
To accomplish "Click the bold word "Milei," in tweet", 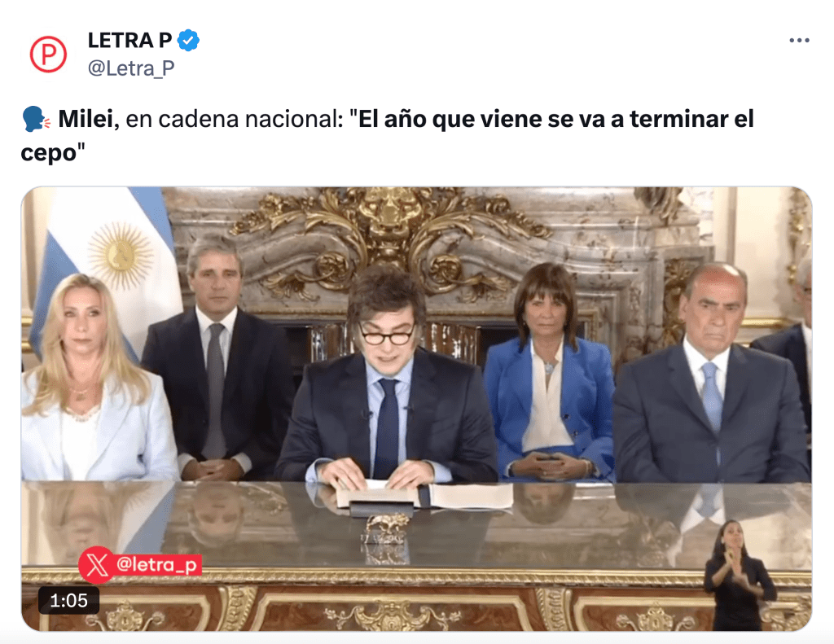I will 88,119.
